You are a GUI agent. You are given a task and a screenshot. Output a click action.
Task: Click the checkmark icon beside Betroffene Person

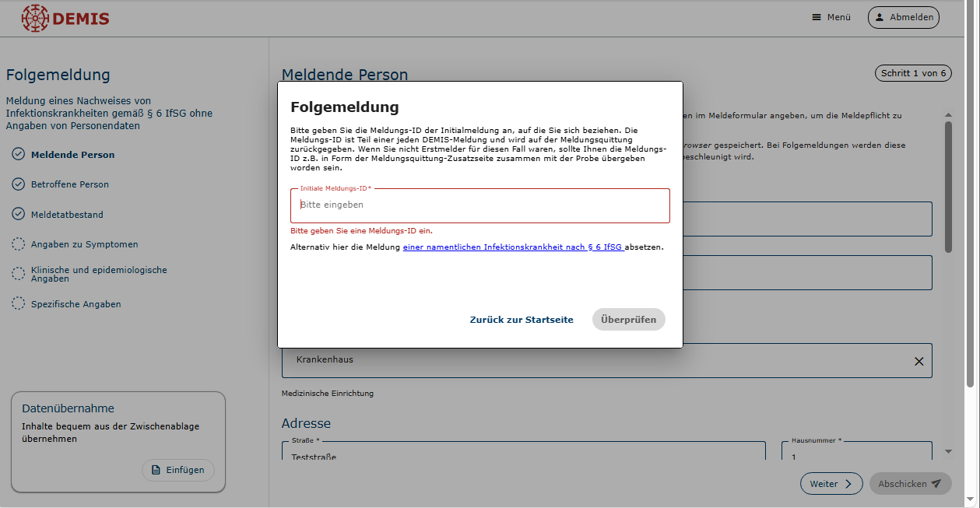[19, 184]
